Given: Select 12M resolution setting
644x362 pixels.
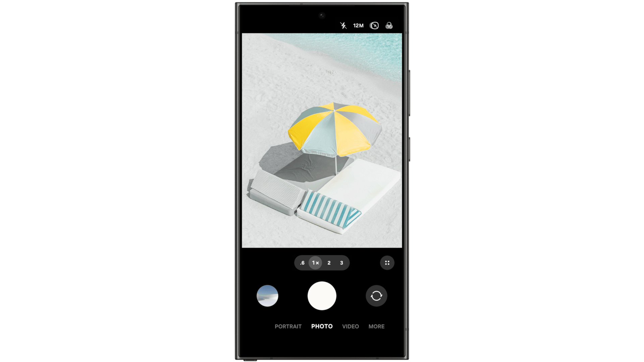Looking at the screenshot, I should [358, 25].
